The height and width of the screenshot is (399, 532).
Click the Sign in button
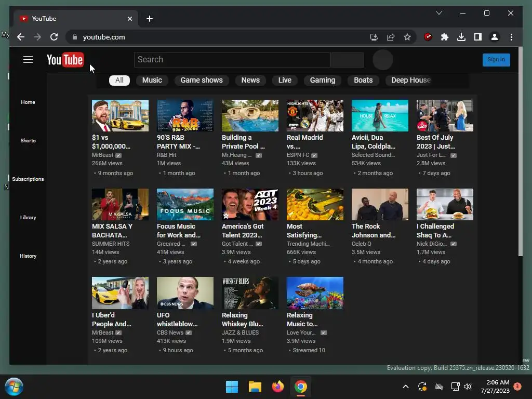click(x=496, y=60)
